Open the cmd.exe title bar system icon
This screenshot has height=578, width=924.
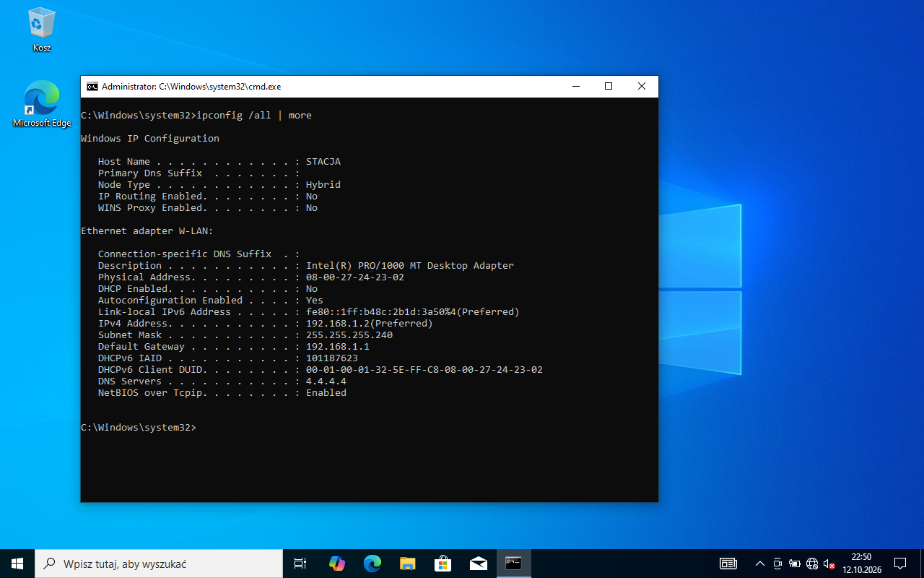click(92, 86)
